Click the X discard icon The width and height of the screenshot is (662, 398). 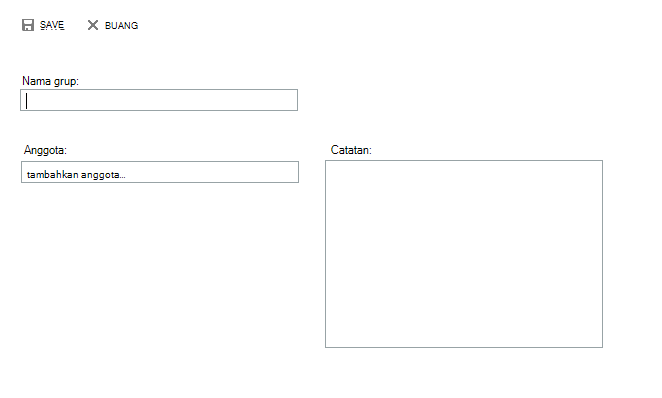point(92,25)
